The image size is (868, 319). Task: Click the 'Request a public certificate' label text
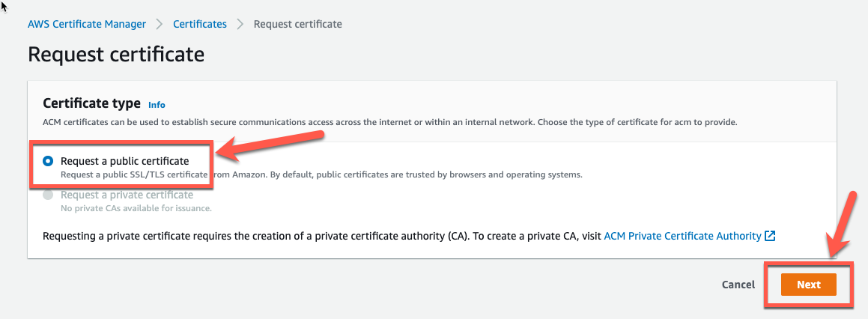point(125,161)
